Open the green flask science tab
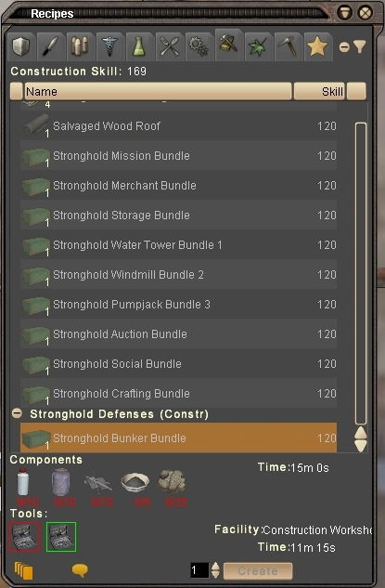The width and height of the screenshot is (385, 588). click(x=139, y=46)
